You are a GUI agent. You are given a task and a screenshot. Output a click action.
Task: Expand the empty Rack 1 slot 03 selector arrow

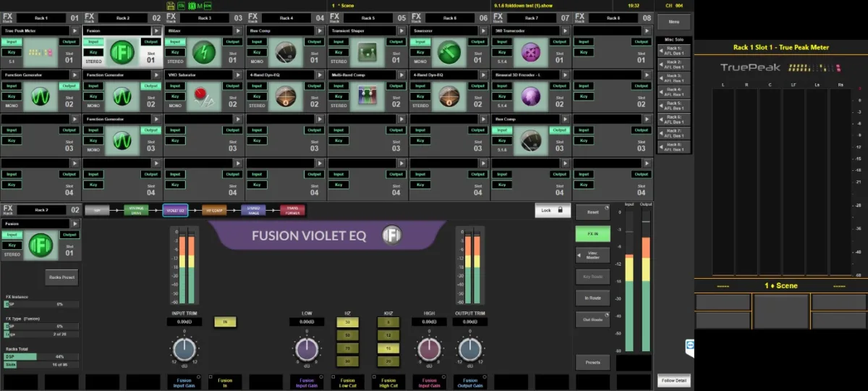pos(75,119)
